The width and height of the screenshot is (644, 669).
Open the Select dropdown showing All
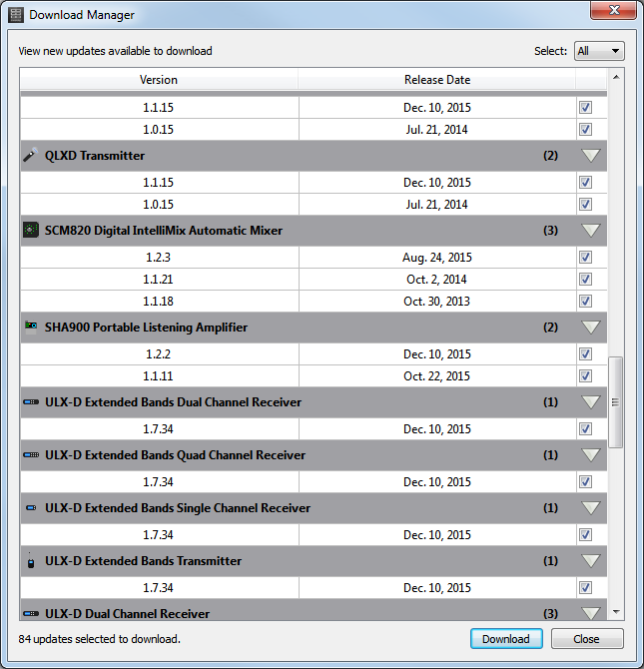pos(599,51)
